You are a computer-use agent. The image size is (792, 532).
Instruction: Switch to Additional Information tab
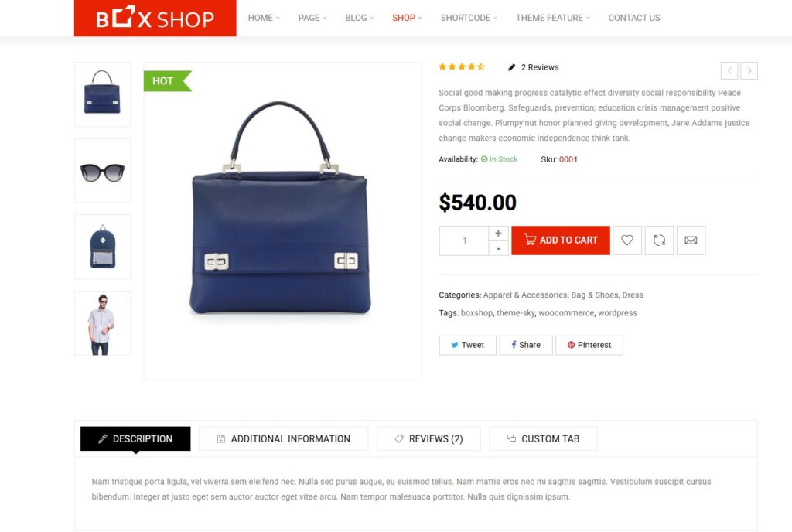(x=283, y=438)
